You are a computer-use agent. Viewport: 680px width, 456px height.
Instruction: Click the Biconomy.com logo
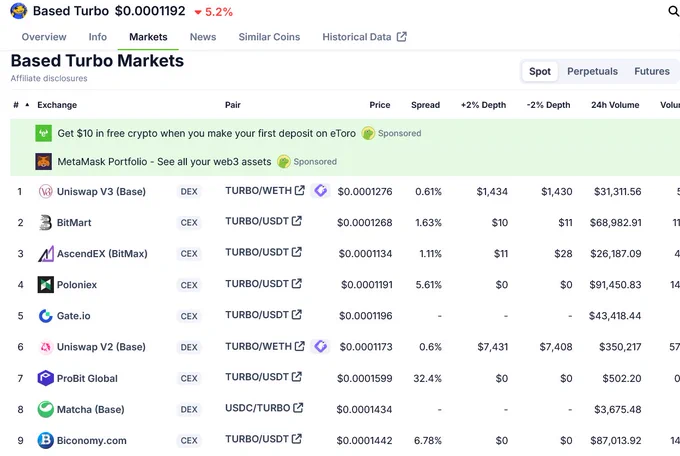coord(46,440)
